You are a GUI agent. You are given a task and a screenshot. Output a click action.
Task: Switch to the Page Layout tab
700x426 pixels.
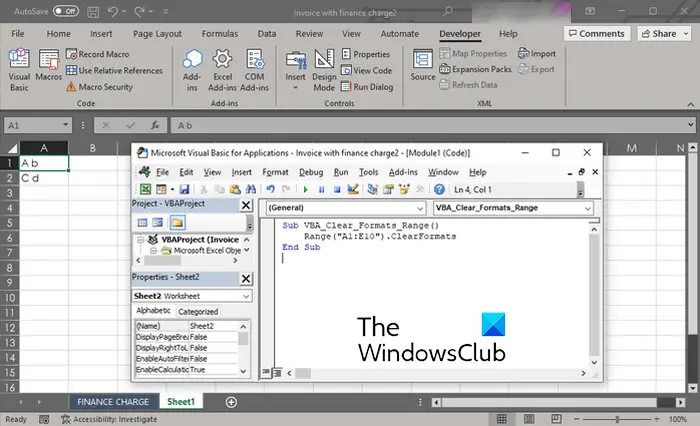pyautogui.click(x=157, y=33)
